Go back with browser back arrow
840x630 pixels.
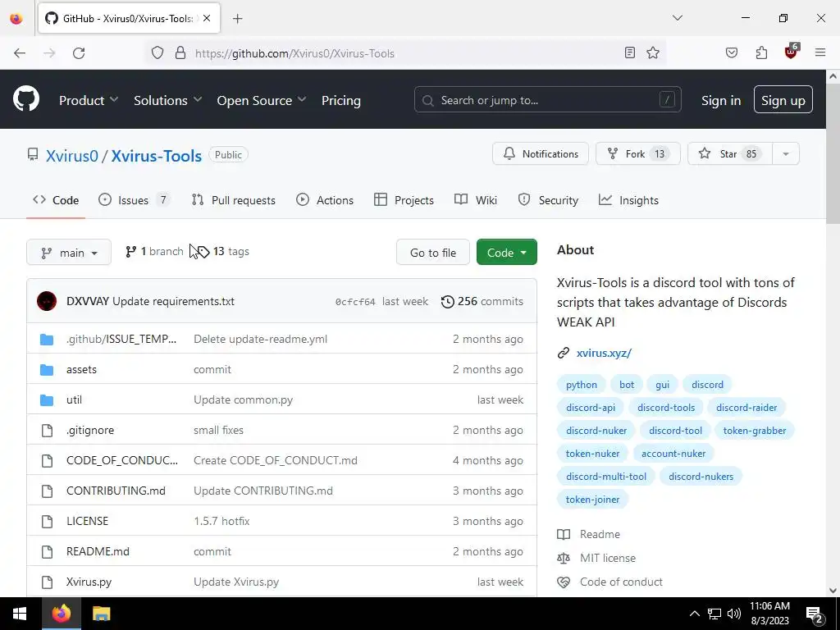click(x=20, y=53)
